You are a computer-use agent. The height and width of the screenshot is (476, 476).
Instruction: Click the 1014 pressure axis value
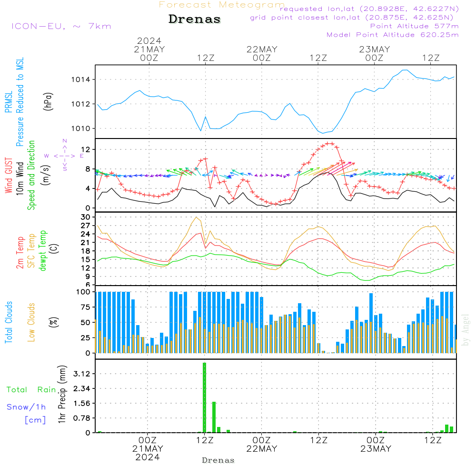[81, 79]
